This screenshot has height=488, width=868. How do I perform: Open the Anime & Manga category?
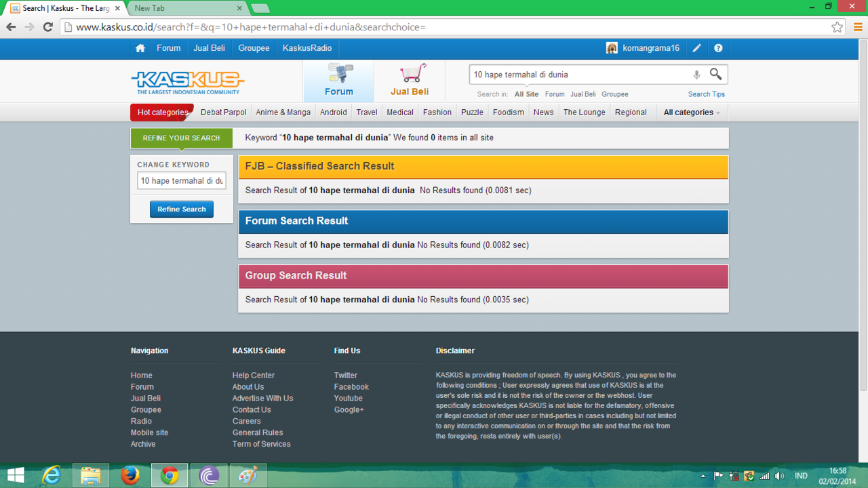pyautogui.click(x=283, y=113)
